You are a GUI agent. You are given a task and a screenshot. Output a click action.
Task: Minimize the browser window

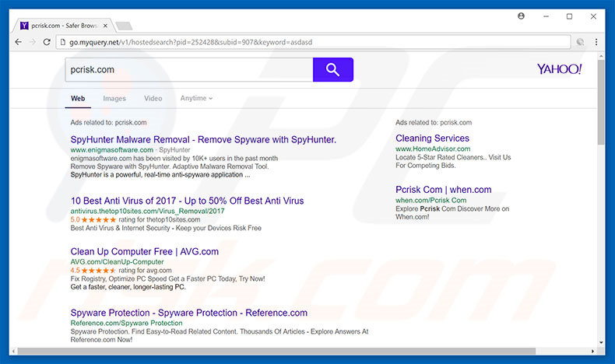pos(546,16)
